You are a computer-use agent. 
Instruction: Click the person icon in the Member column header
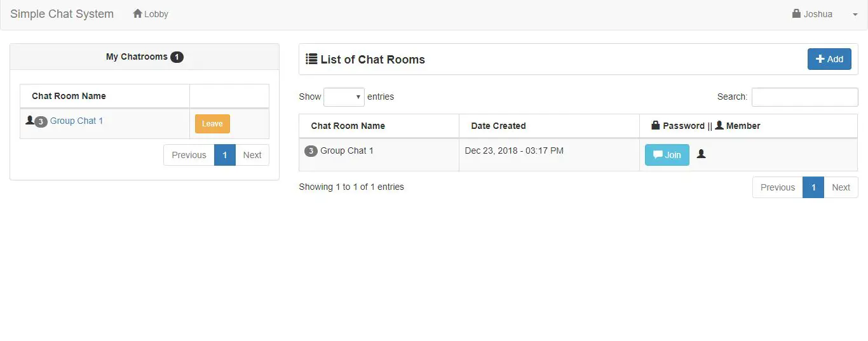[719, 125]
